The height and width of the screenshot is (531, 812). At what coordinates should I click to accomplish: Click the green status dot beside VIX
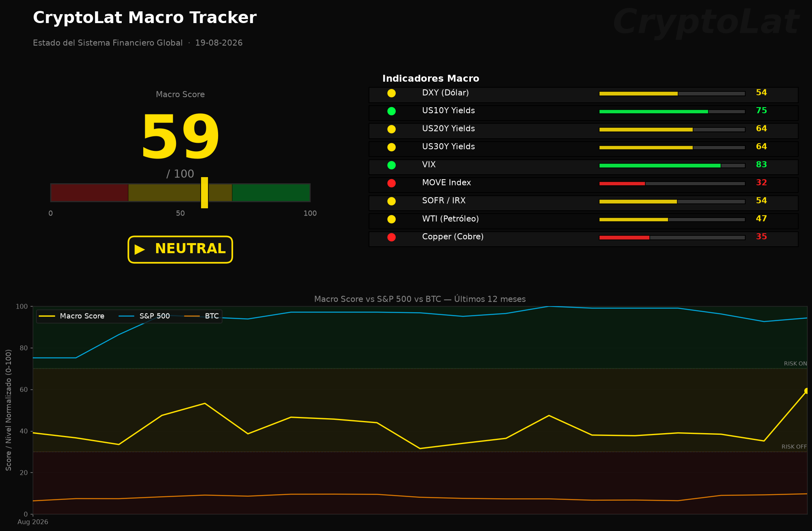coord(391,165)
